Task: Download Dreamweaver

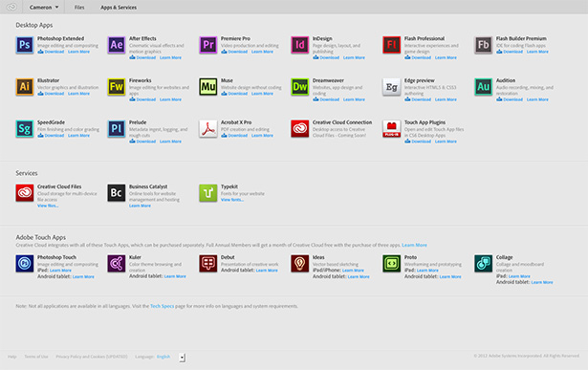Action: pyautogui.click(x=326, y=99)
